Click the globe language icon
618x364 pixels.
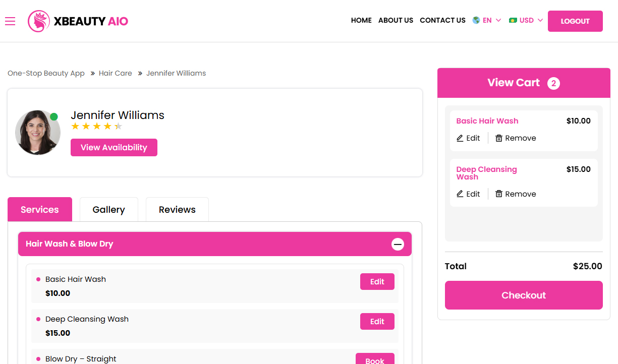[x=476, y=21]
